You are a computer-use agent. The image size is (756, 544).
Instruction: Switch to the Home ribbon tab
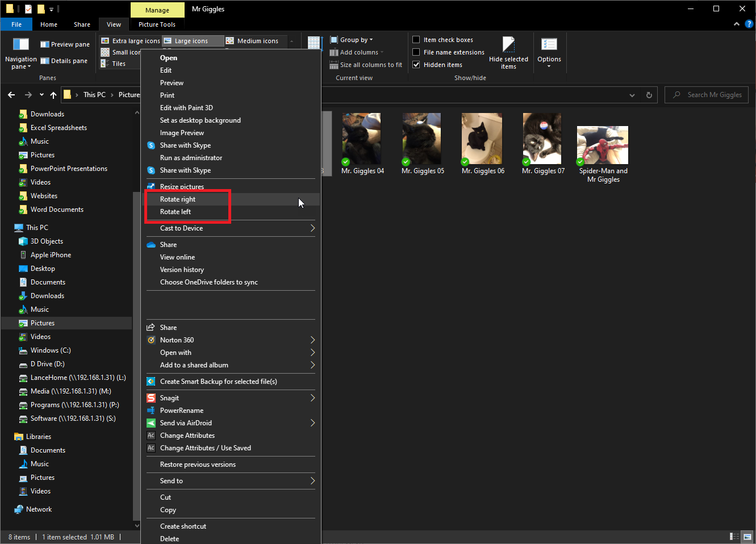click(x=49, y=24)
